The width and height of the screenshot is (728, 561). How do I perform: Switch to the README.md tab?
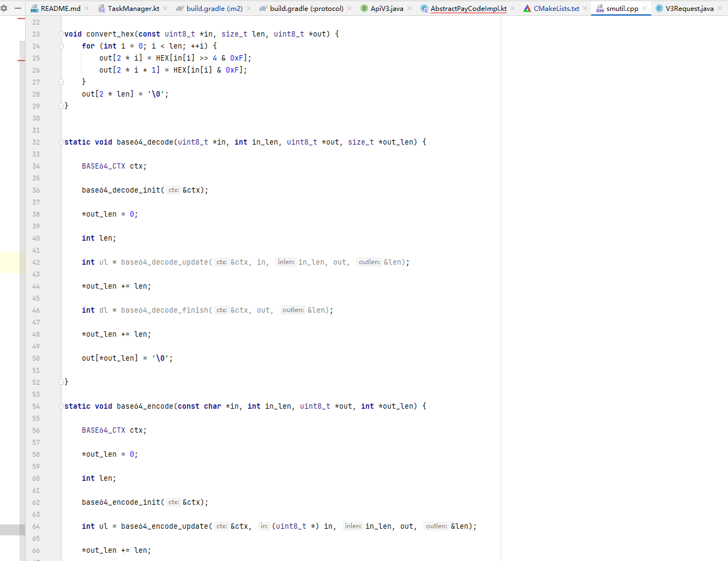pyautogui.click(x=61, y=8)
